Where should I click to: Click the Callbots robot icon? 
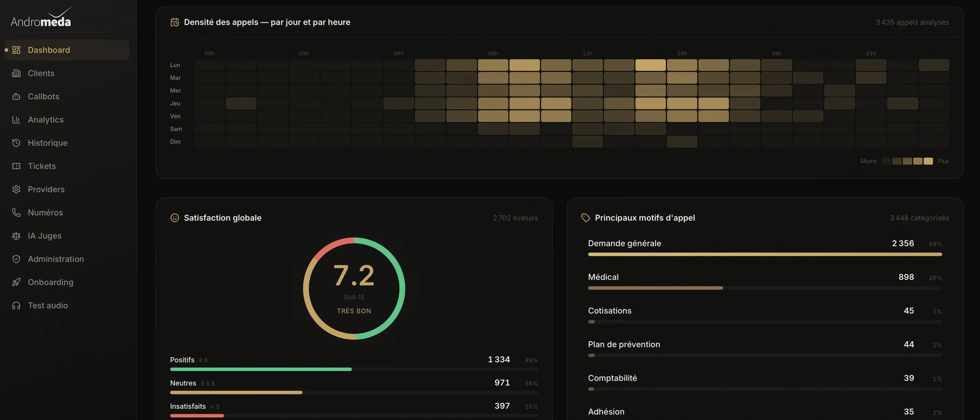[x=16, y=97]
